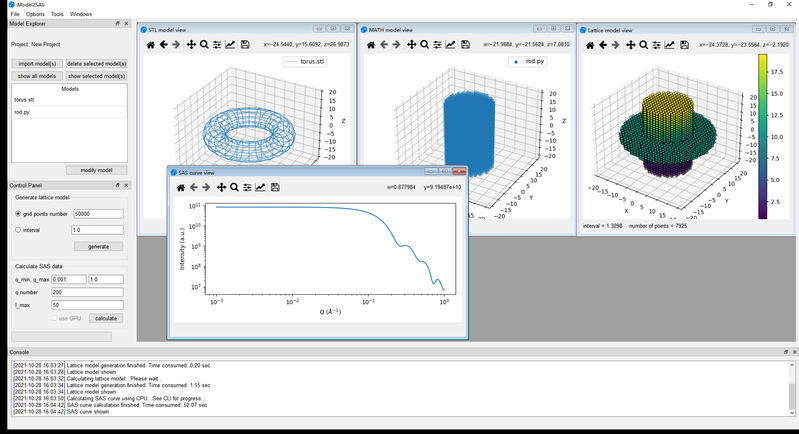Select pan tool in STL model view
Image resolution: width=799 pixels, height=434 pixels.
click(191, 45)
